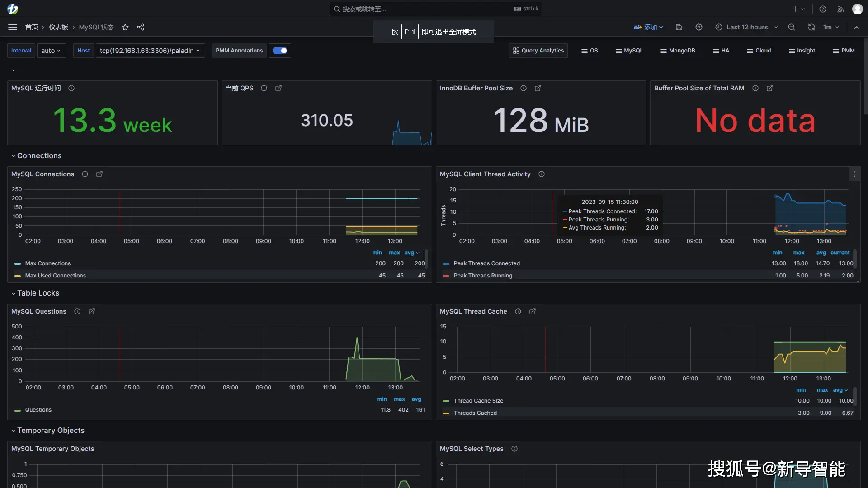This screenshot has height=488, width=868.
Task: Open the Last 12 hours time picker
Action: [747, 27]
